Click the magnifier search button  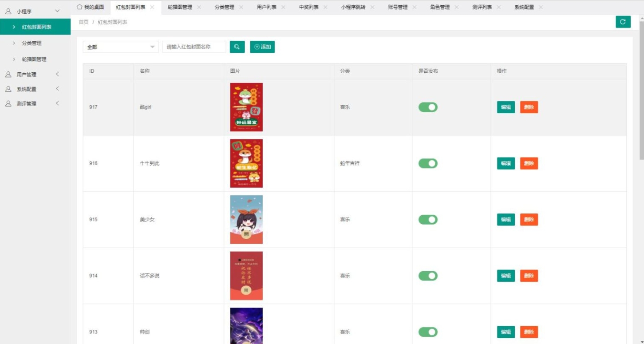(237, 47)
